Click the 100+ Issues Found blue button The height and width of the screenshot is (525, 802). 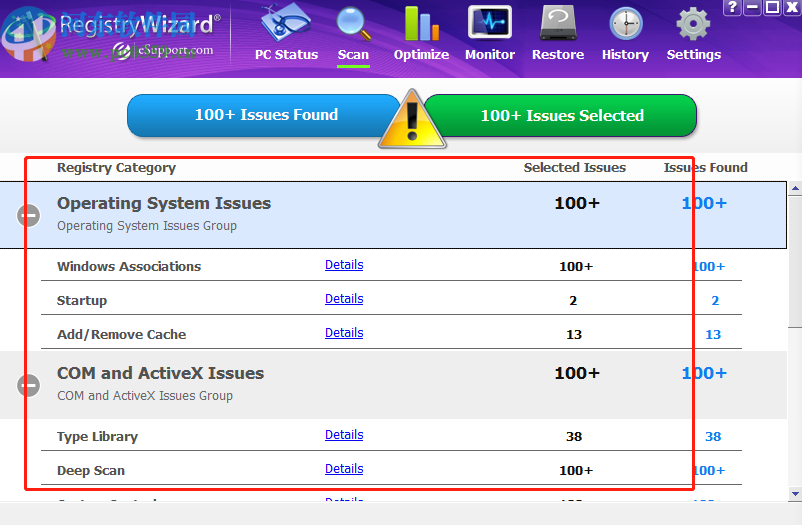pos(266,115)
